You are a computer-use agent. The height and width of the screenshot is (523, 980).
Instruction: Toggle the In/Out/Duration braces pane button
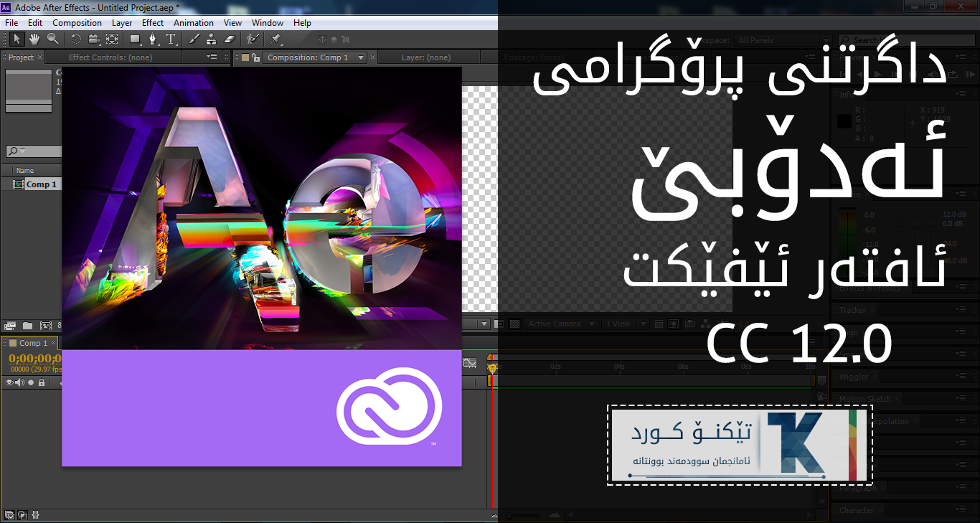(x=36, y=514)
